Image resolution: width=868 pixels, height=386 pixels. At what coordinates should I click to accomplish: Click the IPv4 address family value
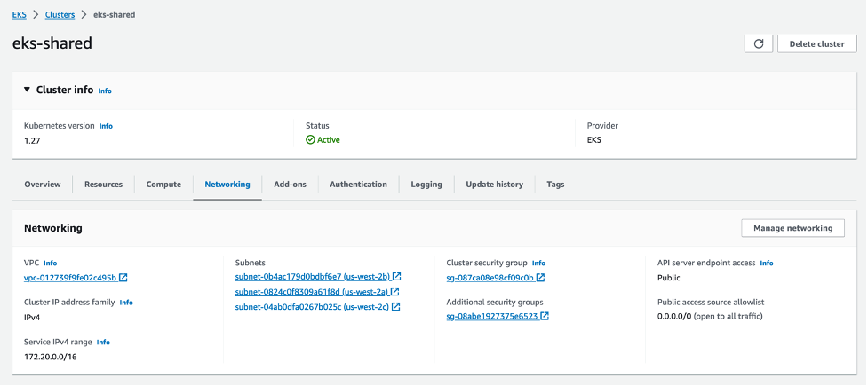32,318
